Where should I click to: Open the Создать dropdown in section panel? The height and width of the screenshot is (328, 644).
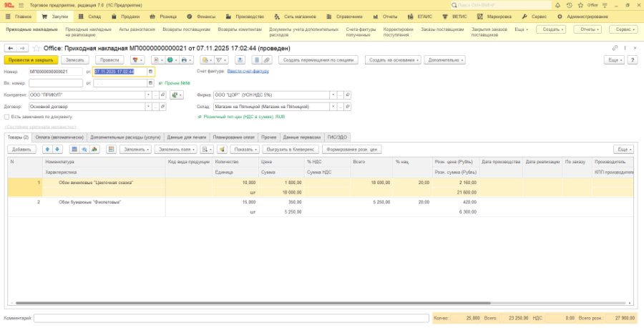pos(552,29)
